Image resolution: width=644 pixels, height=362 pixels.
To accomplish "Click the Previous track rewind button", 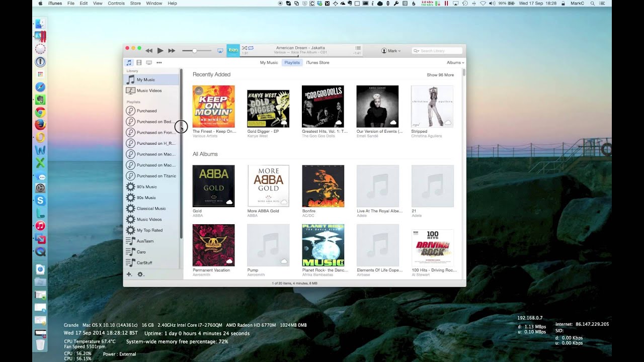I will [x=149, y=51].
